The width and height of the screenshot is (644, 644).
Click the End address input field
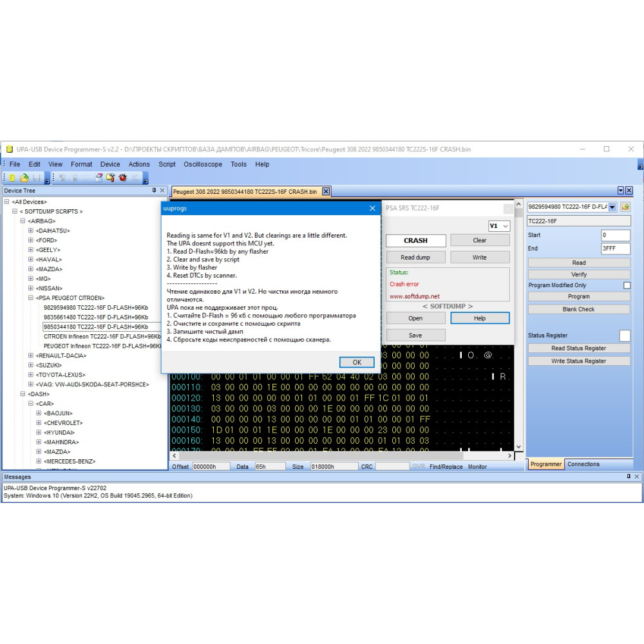(615, 249)
